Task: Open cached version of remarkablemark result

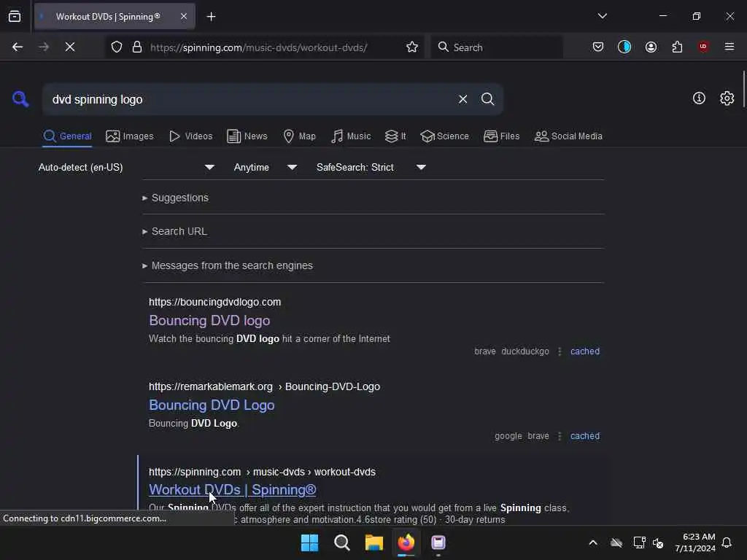Action: (585, 436)
